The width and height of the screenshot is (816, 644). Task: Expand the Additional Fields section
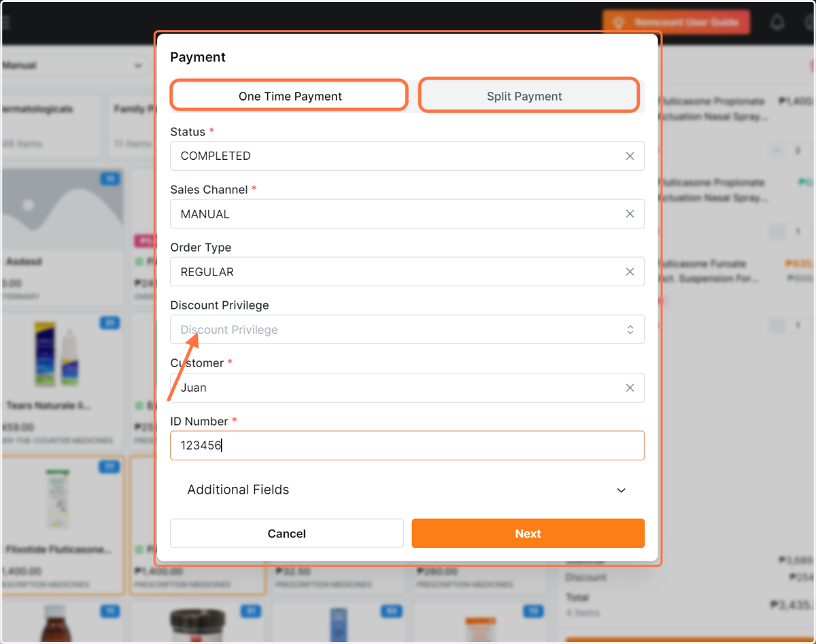coord(407,490)
